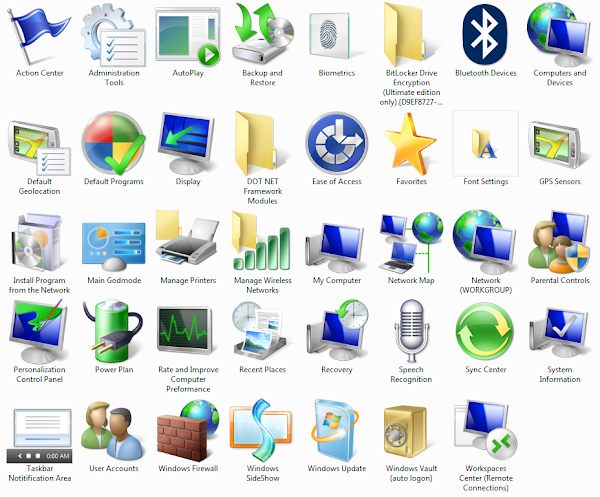
Task: Click the "Sync Center" text label
Action: [x=486, y=370]
